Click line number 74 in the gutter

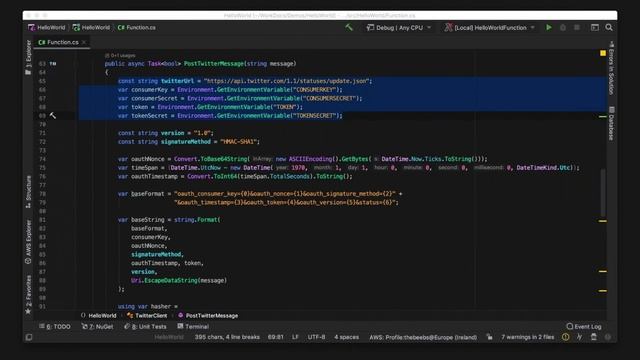coord(42,159)
